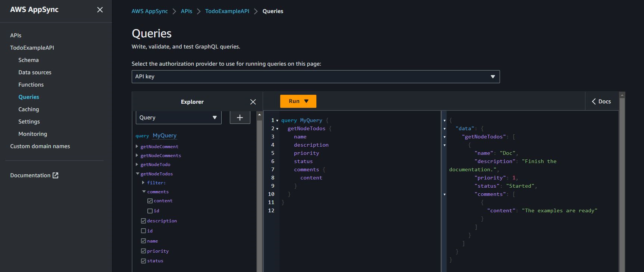
Task: Fold line 2 getNodeTodos in the editor
Action: [277, 129]
